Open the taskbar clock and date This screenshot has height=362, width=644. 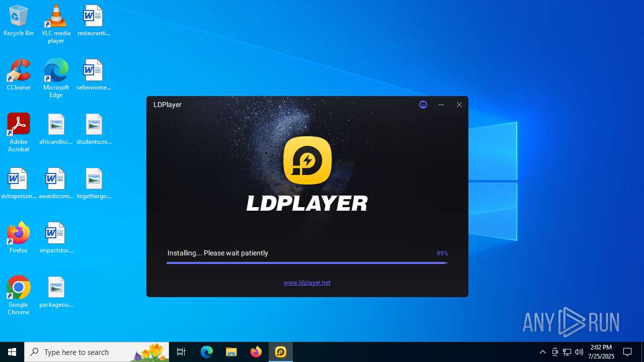pos(601,352)
